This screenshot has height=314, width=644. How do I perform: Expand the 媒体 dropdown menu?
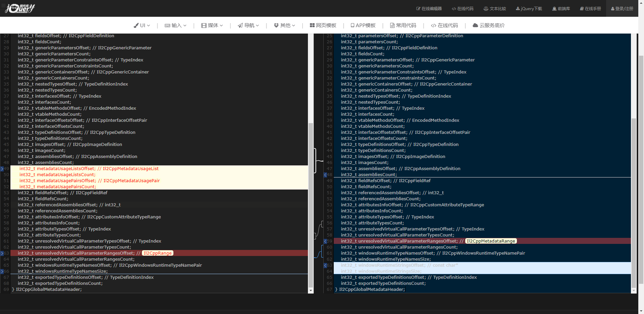[212, 25]
